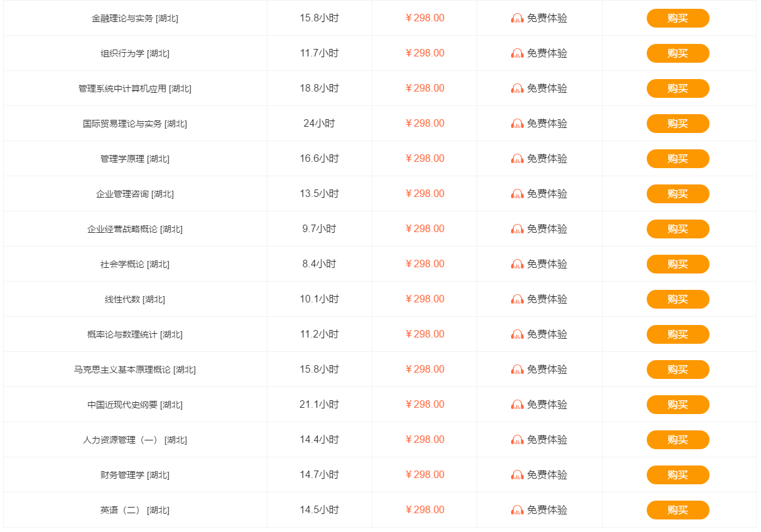The image size is (761, 532).
Task: Click headphone icon in 英语(二) row
Action: pos(517,510)
